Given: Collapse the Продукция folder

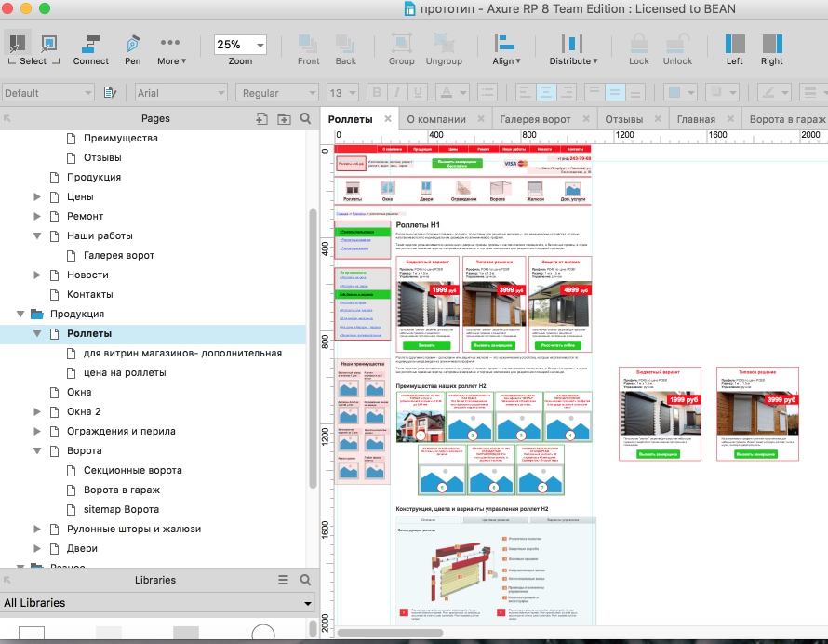Looking at the screenshot, I should tap(20, 314).
